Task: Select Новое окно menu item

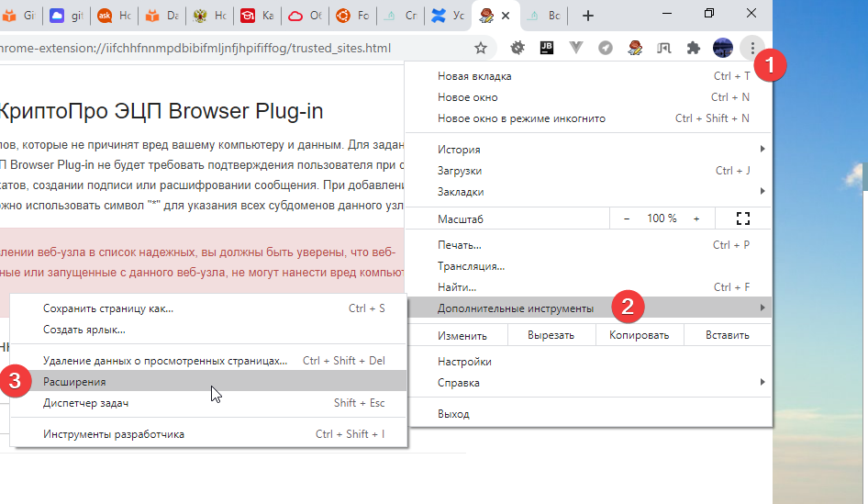Action: click(589, 97)
